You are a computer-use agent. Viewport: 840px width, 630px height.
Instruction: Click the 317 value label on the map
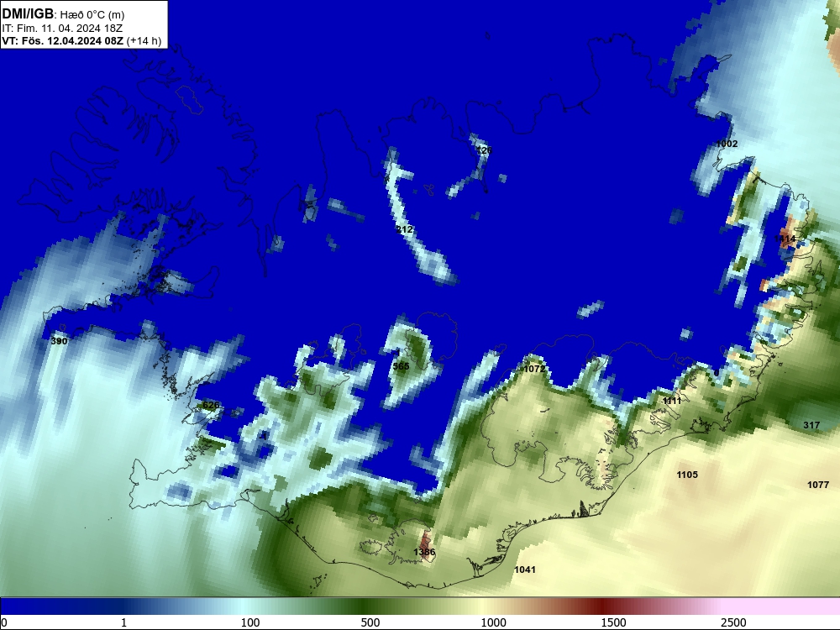point(811,425)
